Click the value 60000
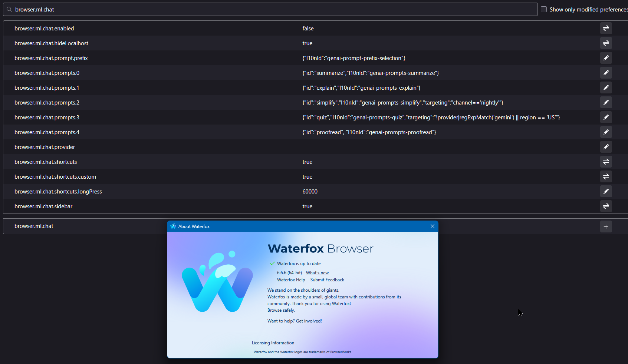This screenshot has height=364, width=628. click(x=310, y=192)
